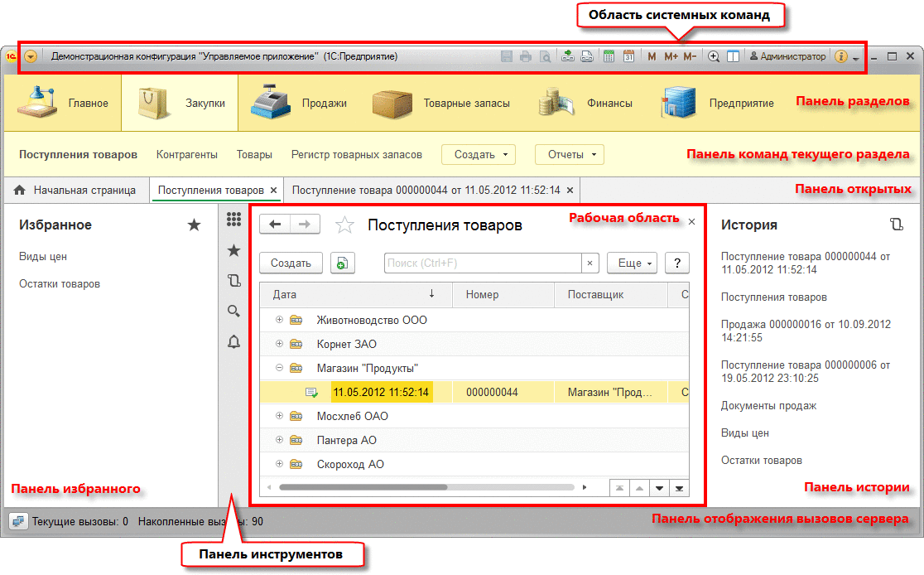
Task: Expand the Скороход АО group
Action: pos(279,464)
